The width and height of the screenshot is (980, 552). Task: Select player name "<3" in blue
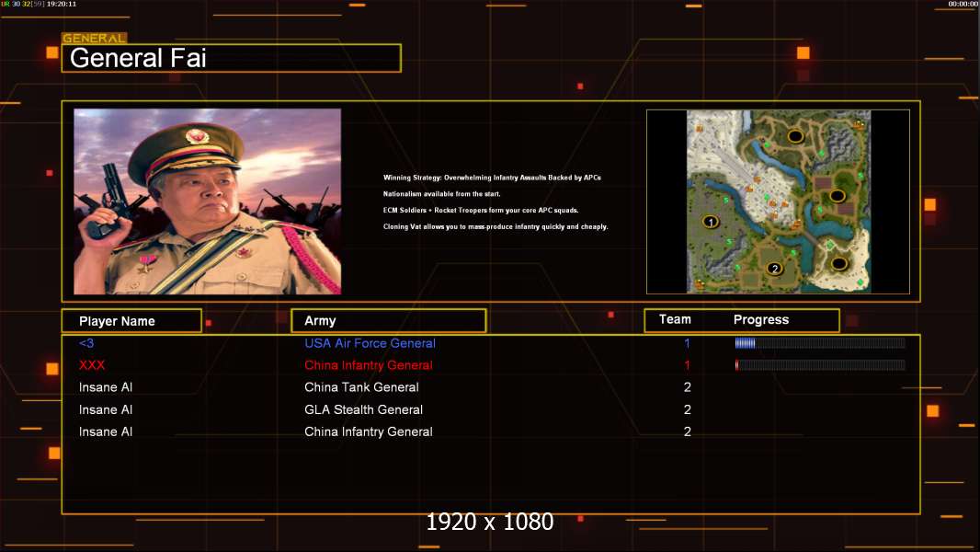click(x=86, y=342)
